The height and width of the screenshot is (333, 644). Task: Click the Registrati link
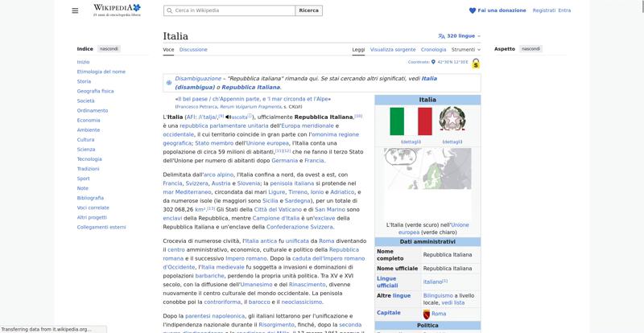(543, 10)
